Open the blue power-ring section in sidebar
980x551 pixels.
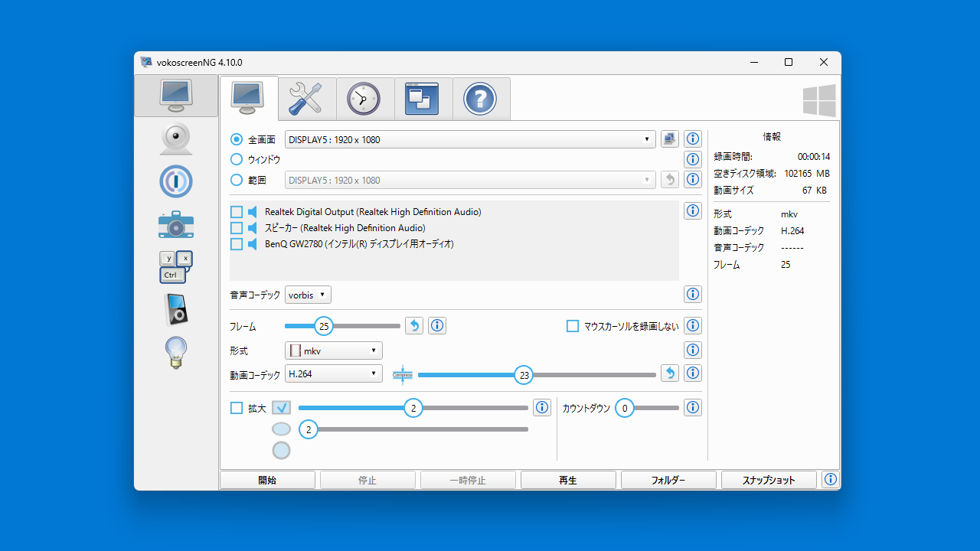(176, 181)
